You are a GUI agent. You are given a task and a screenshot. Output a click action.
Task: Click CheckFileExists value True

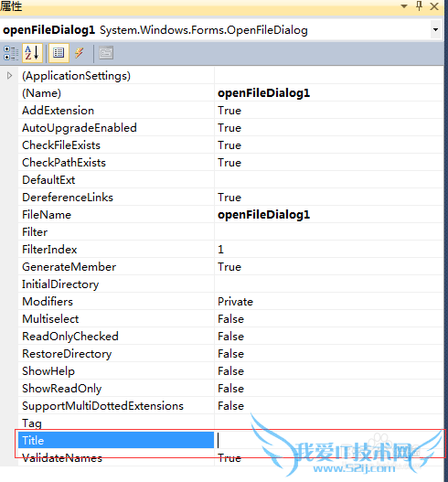click(329, 145)
